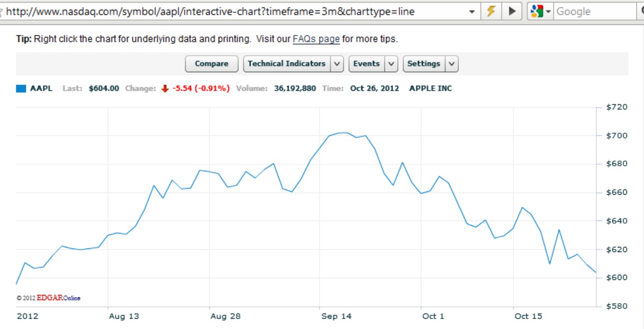The image size is (644, 329).
Task: Open the FAQs page link
Action: (316, 39)
